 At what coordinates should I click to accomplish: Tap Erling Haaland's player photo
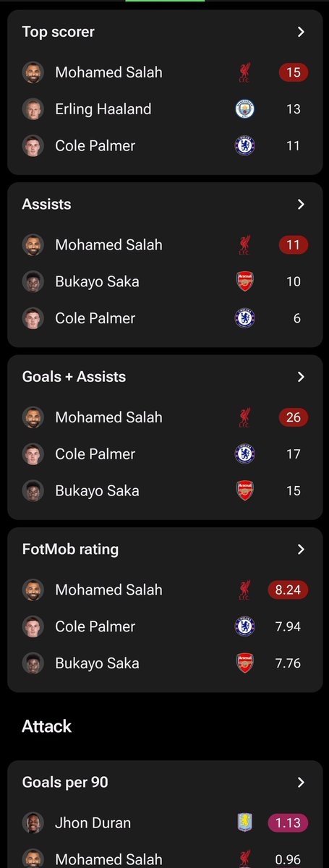(x=33, y=109)
